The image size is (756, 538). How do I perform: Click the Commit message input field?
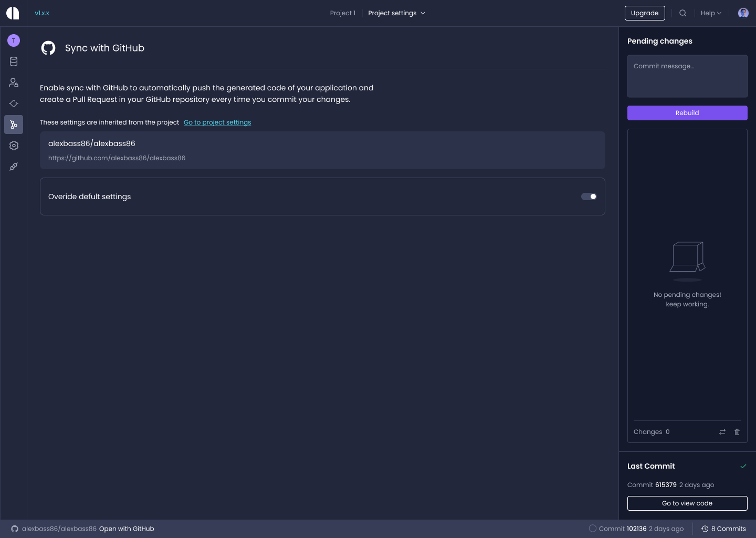point(687,76)
